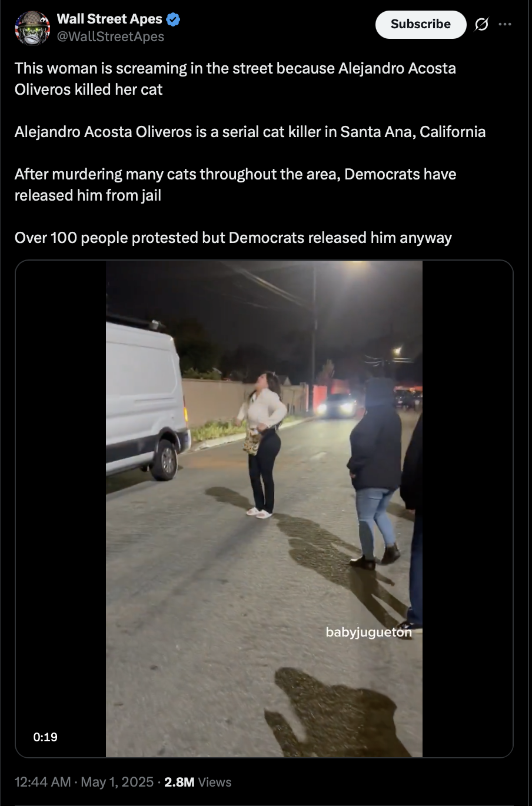
Task: Click the babyjugueton watermark in video
Action: pyautogui.click(x=368, y=632)
